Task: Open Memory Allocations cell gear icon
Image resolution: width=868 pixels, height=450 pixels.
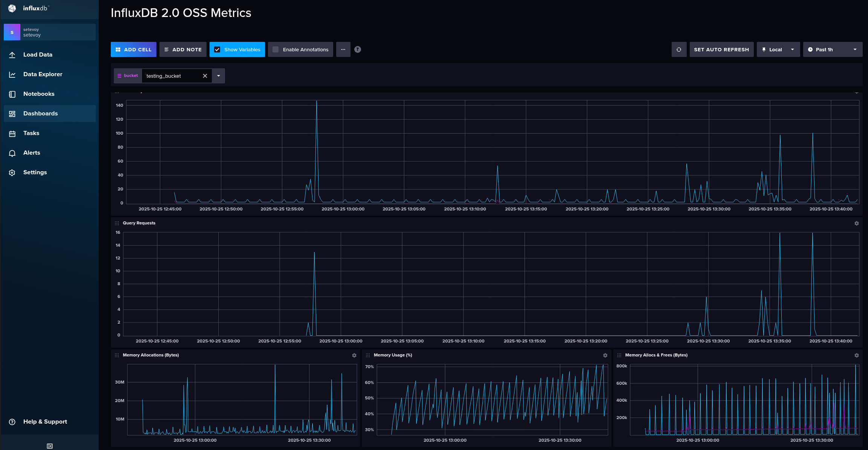Action: coord(354,355)
